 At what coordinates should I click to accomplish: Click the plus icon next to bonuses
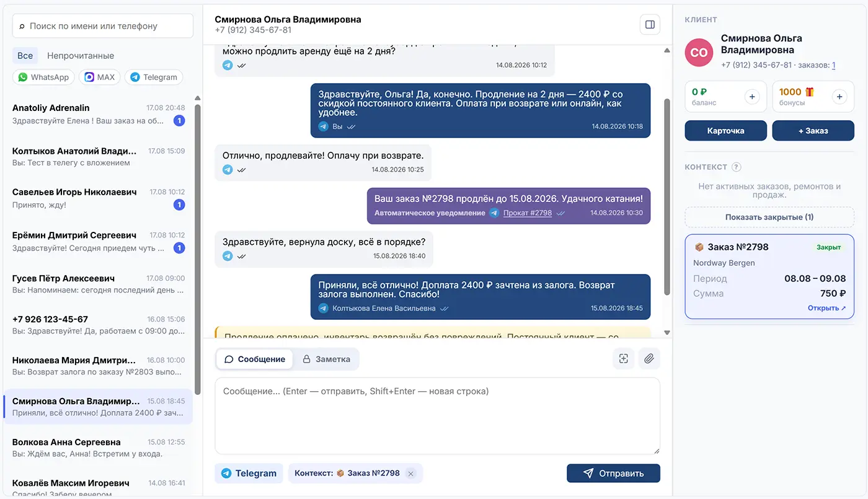[839, 97]
